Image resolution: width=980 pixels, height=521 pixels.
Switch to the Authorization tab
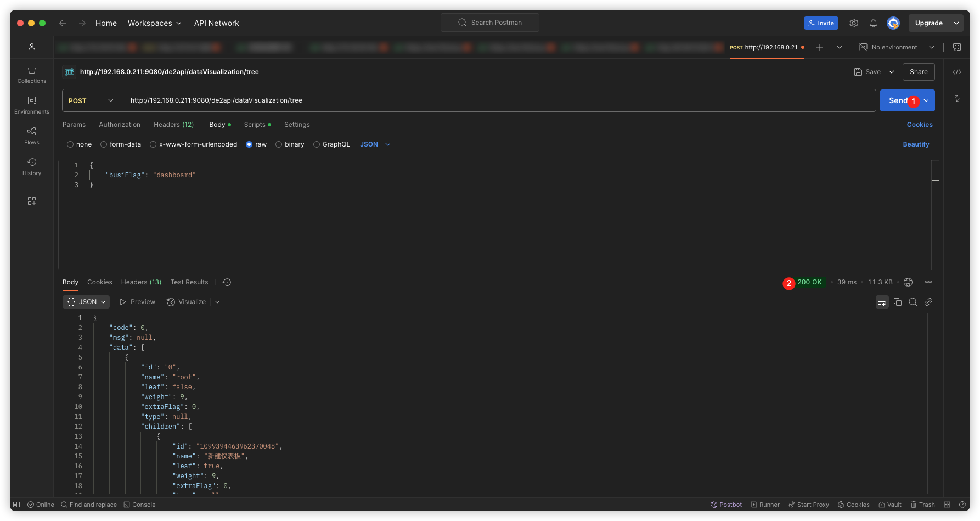point(120,125)
